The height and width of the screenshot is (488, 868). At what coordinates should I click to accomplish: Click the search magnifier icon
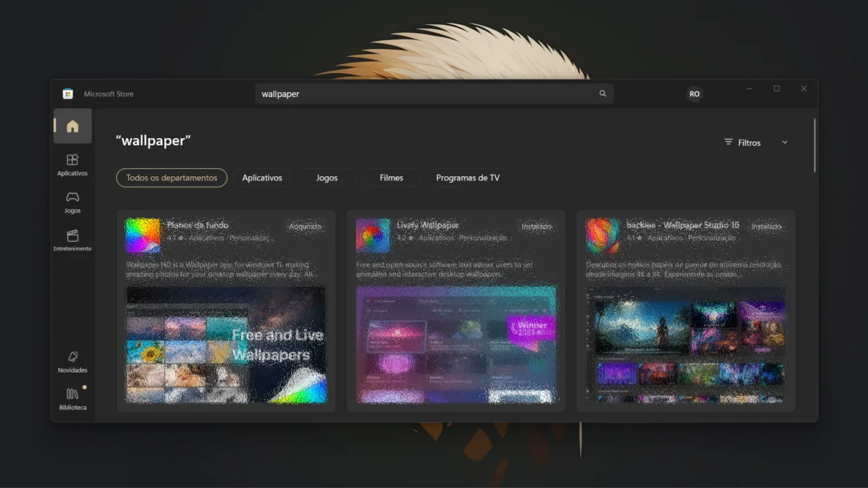pos(603,94)
